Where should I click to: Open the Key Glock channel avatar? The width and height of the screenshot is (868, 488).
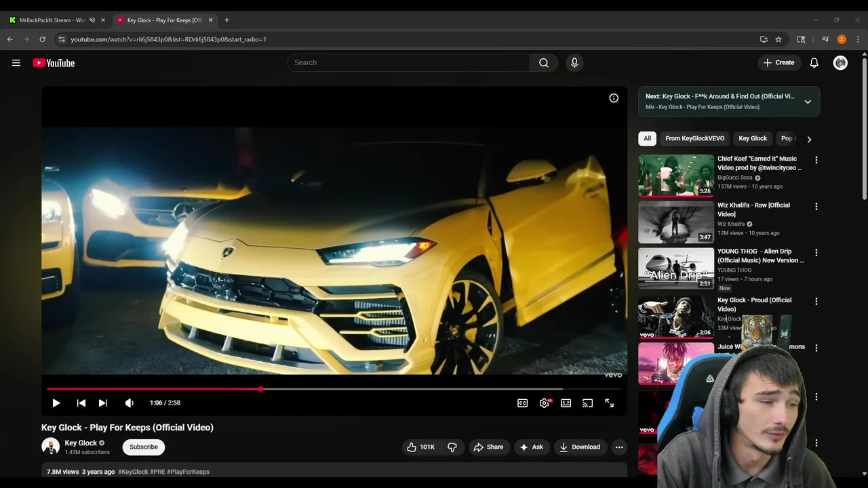tap(51, 447)
